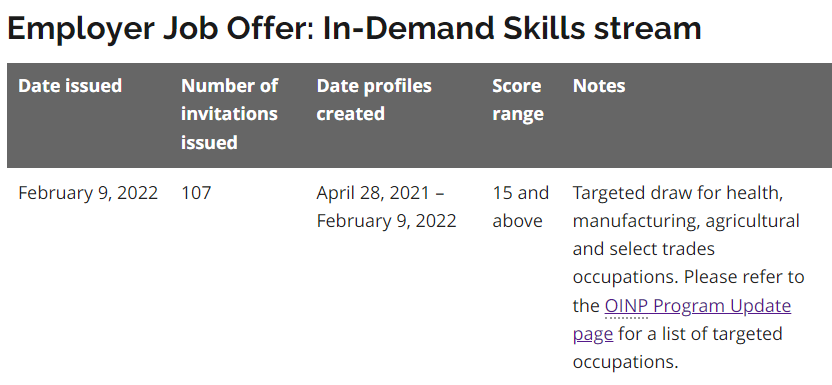Image resolution: width=832 pixels, height=385 pixels.
Task: Select the Score range column header
Action: coord(518,100)
